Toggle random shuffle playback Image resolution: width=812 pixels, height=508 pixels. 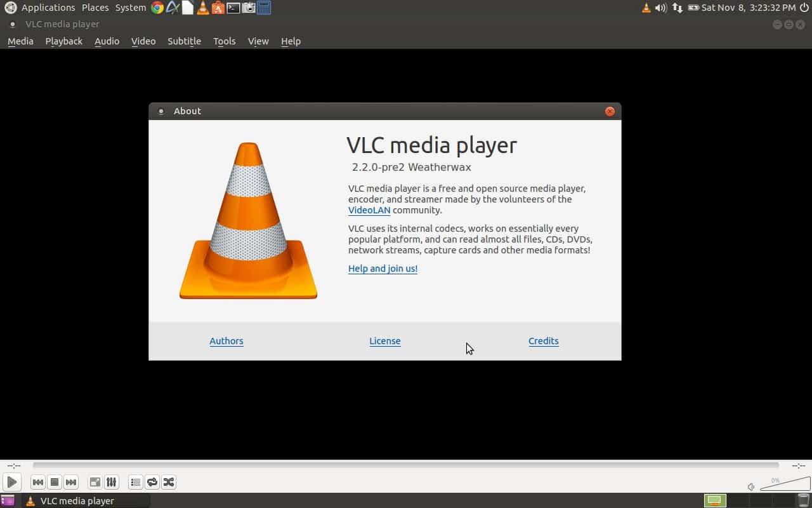(169, 482)
